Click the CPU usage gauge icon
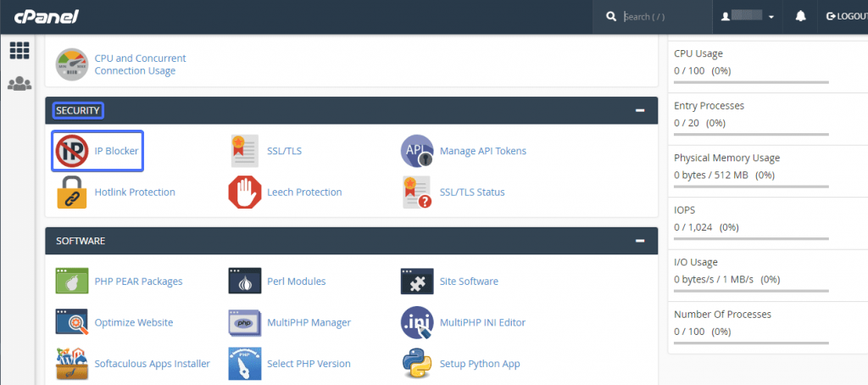 (x=72, y=64)
